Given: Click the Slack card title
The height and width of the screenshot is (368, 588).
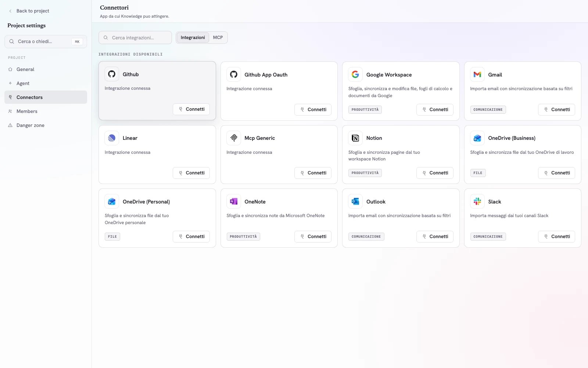Looking at the screenshot, I should pos(495,202).
